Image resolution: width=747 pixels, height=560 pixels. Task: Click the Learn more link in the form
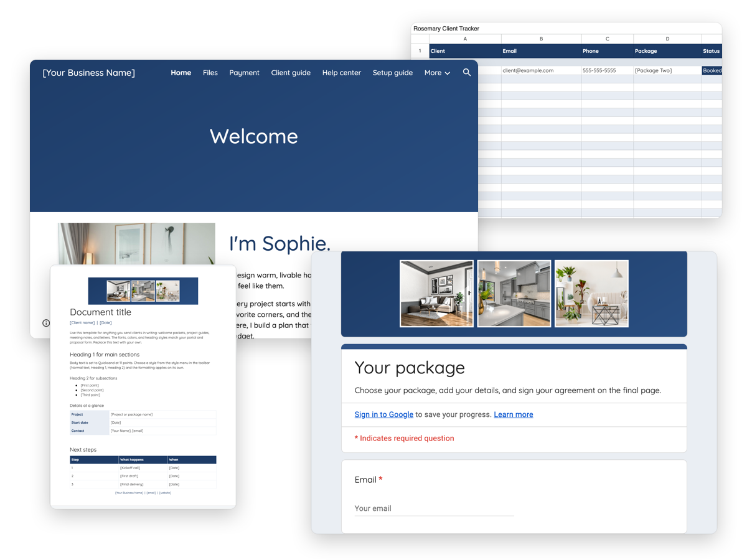click(x=514, y=414)
